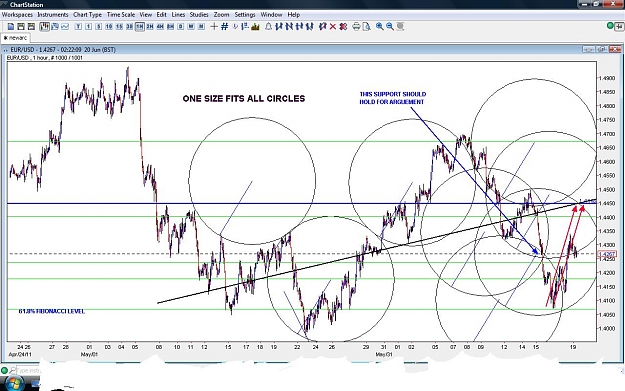Toggle the chart grid (# icon)
The image size is (625, 391).
click(x=224, y=27)
